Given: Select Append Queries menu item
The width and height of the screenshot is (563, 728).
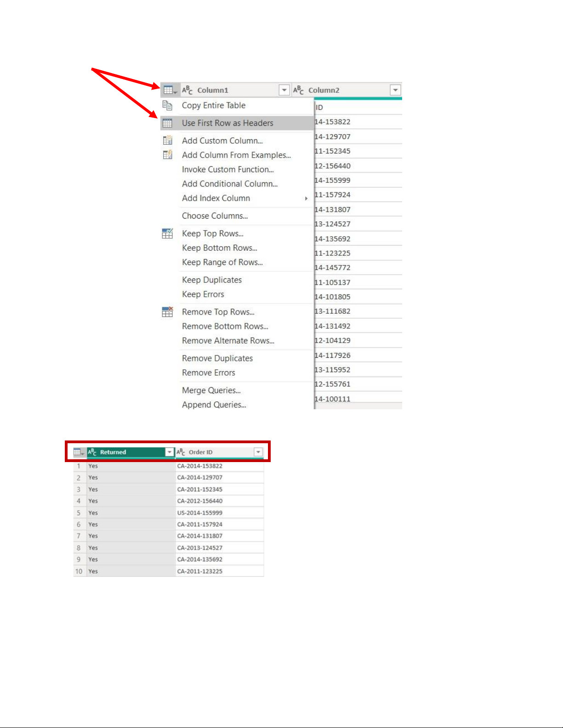Looking at the screenshot, I should (x=214, y=405).
